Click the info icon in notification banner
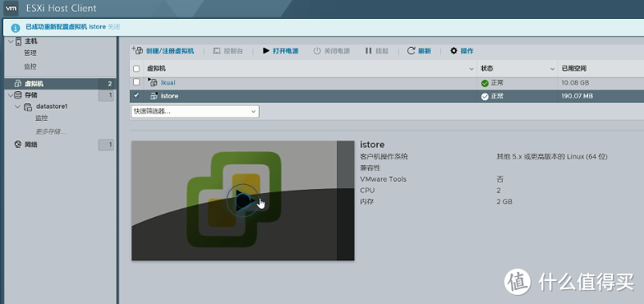 (x=15, y=28)
